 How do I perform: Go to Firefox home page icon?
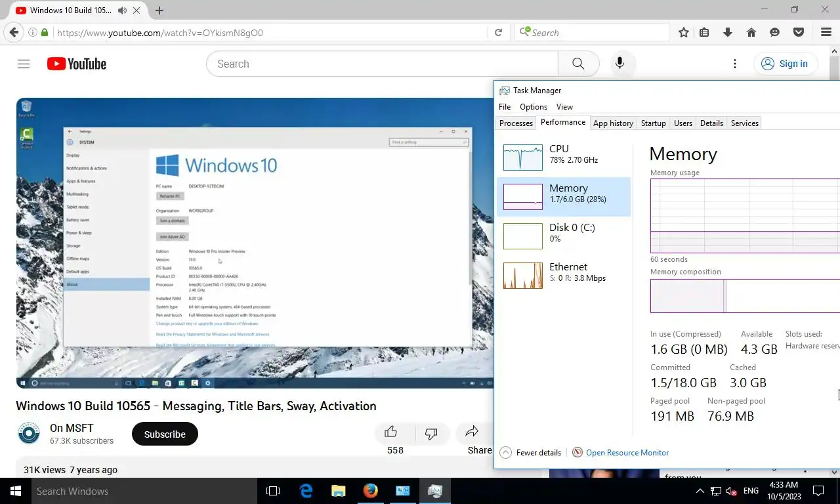pos(751,32)
